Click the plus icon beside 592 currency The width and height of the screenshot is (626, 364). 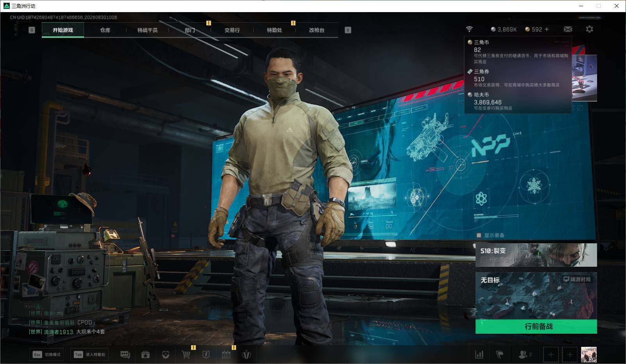point(547,29)
